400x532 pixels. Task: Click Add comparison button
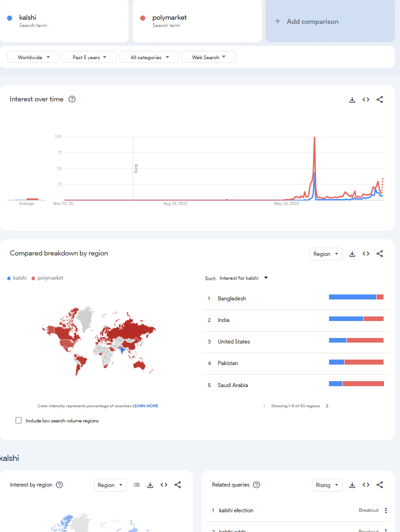330,21
